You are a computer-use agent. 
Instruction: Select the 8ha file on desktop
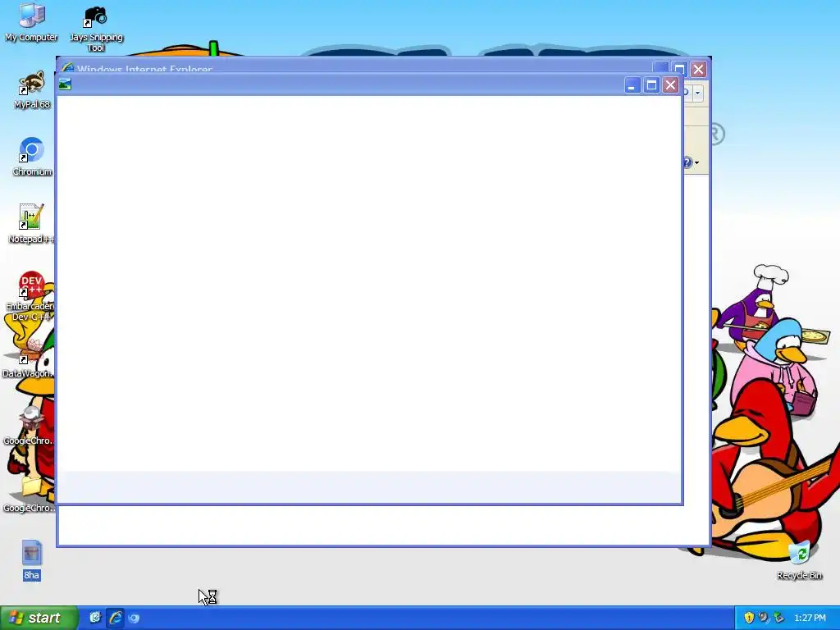[31, 559]
